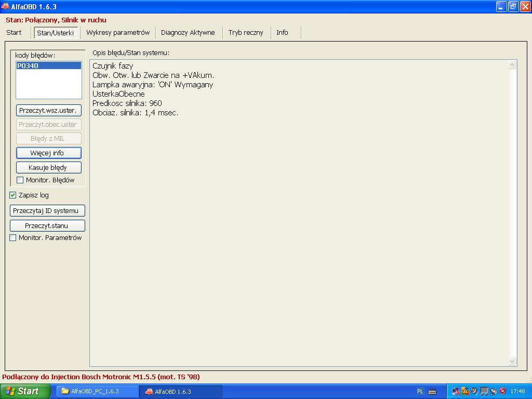This screenshot has width=532, height=399.
Task: Switch to AlfaOBD_PC_1.6.3 folder taskbar item
Action: tap(96, 391)
